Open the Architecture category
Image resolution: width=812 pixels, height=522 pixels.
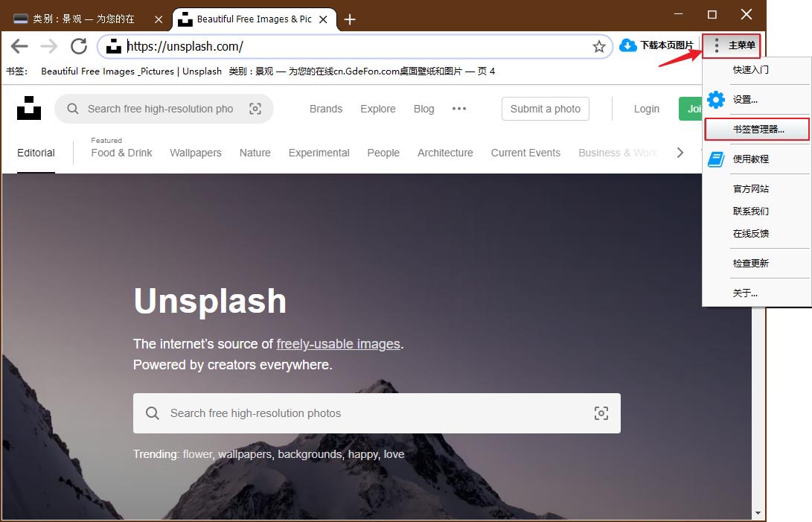[445, 153]
